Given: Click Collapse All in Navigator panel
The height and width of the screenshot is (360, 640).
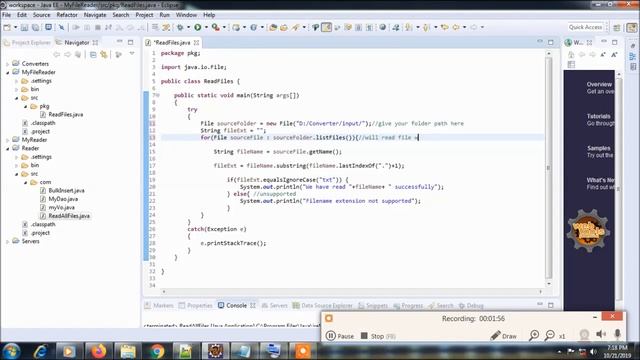Looking at the screenshot, I should tap(93, 54).
